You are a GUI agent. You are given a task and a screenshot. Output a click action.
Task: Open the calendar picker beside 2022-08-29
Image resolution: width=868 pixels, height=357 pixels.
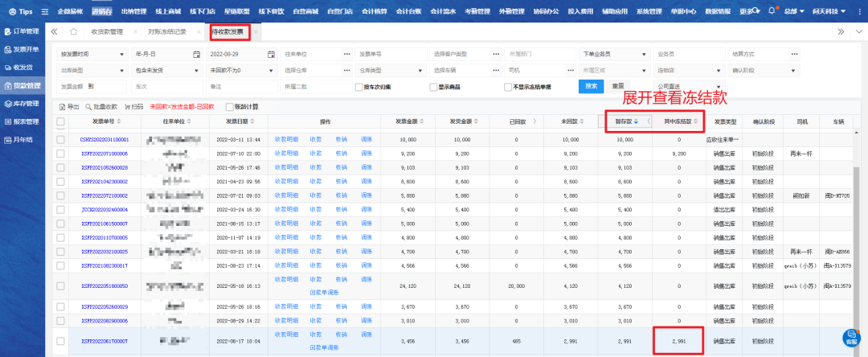(x=271, y=54)
